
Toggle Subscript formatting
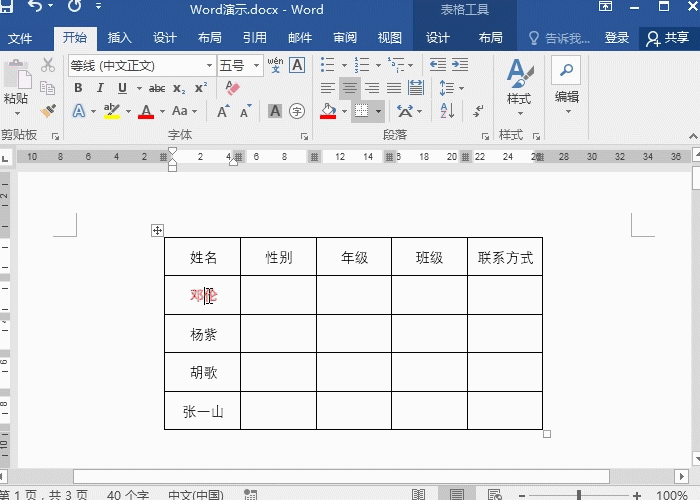click(x=179, y=88)
